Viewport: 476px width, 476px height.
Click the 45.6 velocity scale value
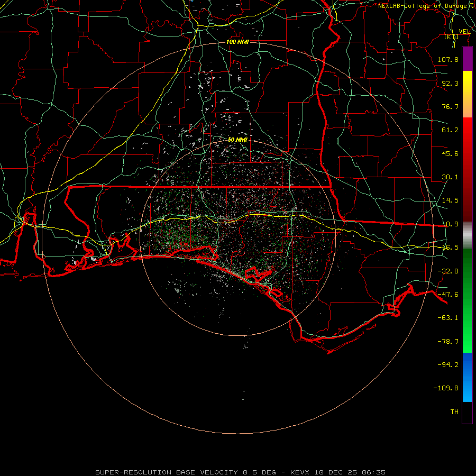pos(450,153)
